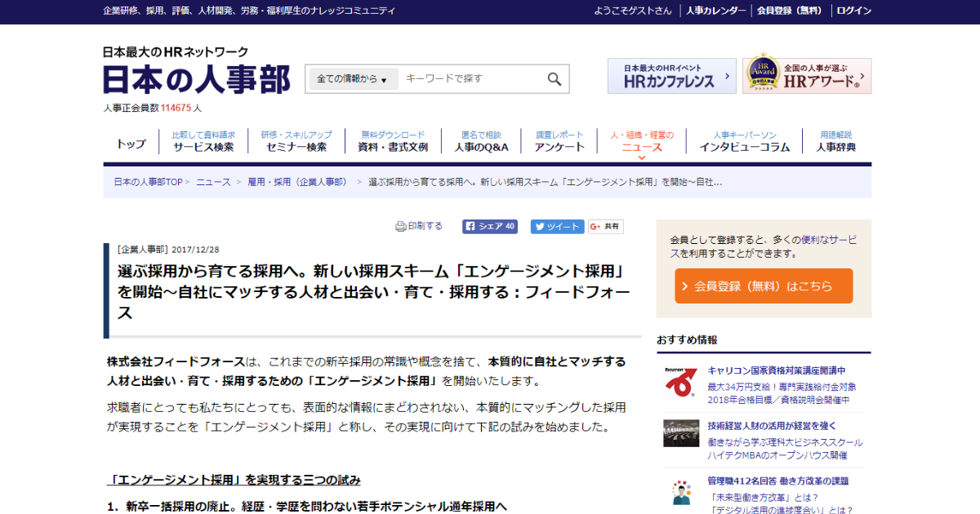
Task: Click the おすすめ情報 sidebar heading
Action: (687, 340)
